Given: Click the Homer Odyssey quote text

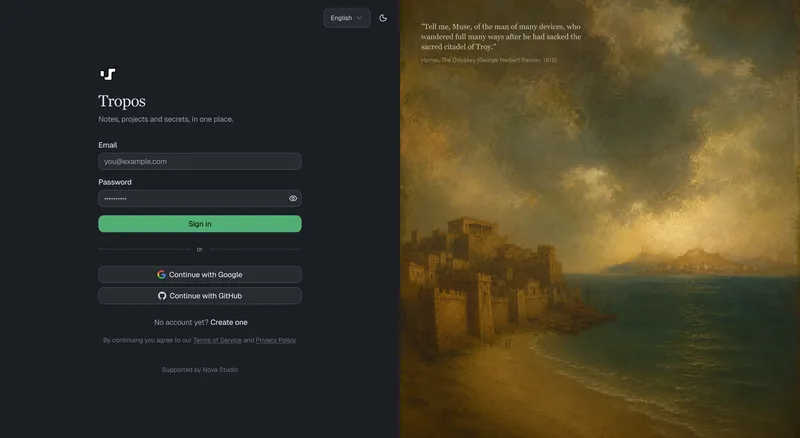Looking at the screenshot, I should point(501,37).
